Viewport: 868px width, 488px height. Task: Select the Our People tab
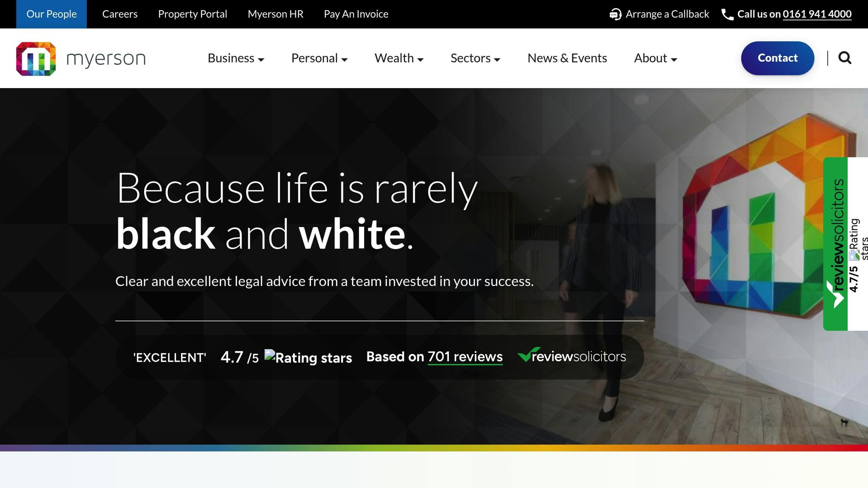click(51, 14)
